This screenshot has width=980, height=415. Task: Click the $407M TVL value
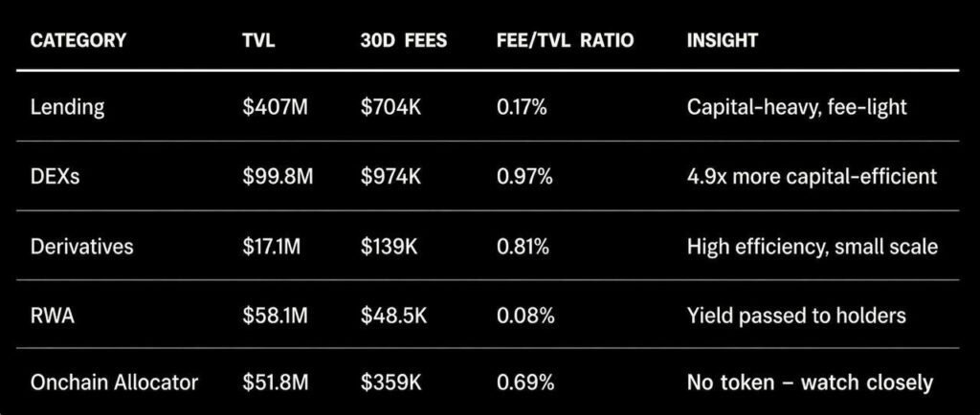[276, 107]
